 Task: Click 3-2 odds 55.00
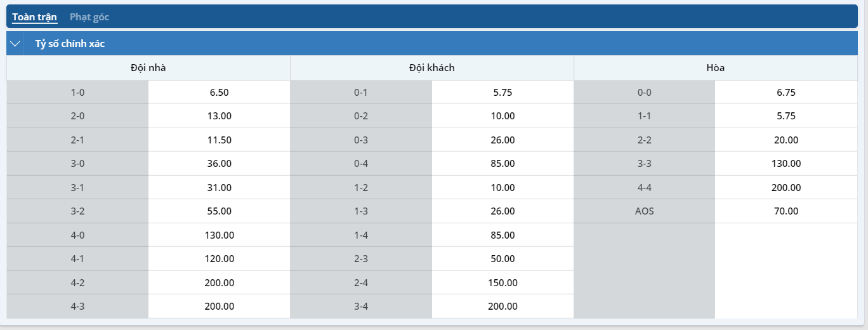point(219,211)
